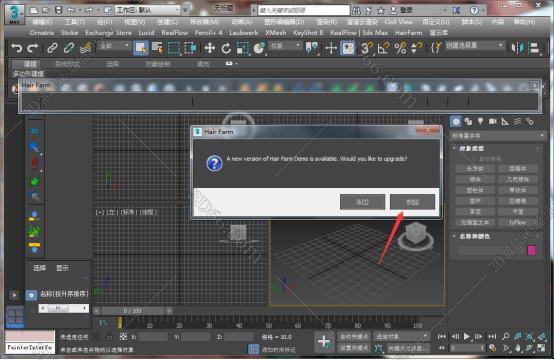Select the Move tool
Screen dimensions: 554x360
click(210, 48)
